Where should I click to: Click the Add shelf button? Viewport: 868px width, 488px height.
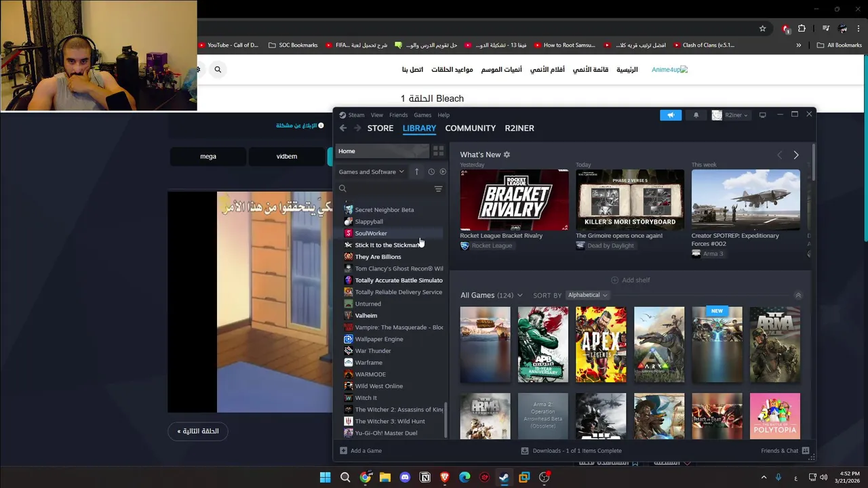coord(631,280)
